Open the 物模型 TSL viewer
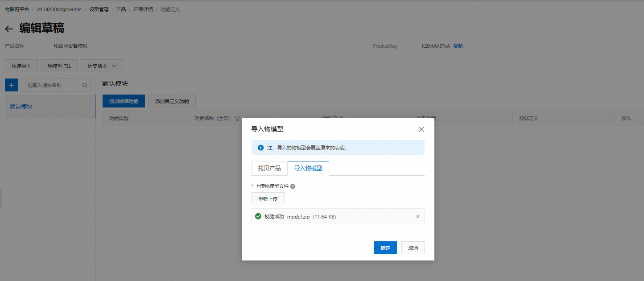This screenshot has height=281, width=644. pyautogui.click(x=59, y=66)
